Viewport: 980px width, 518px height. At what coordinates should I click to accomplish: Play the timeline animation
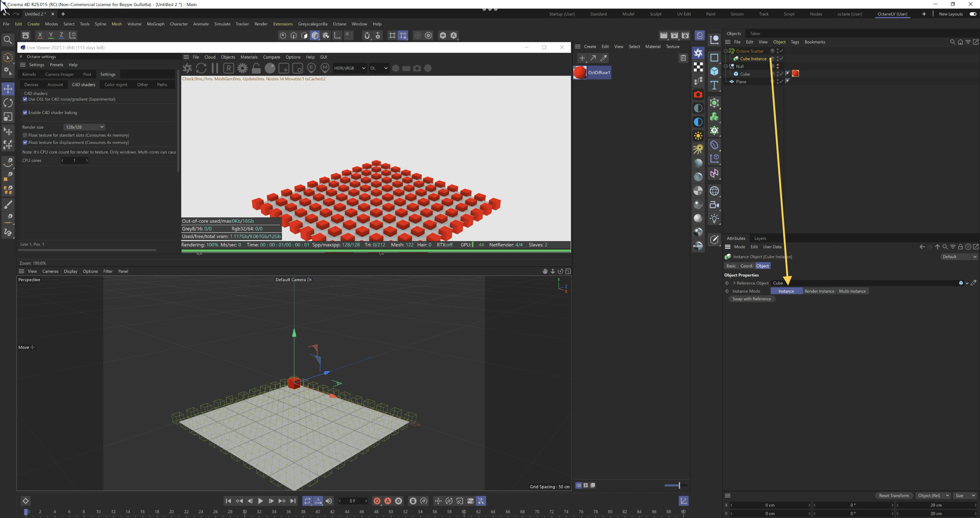click(x=260, y=501)
